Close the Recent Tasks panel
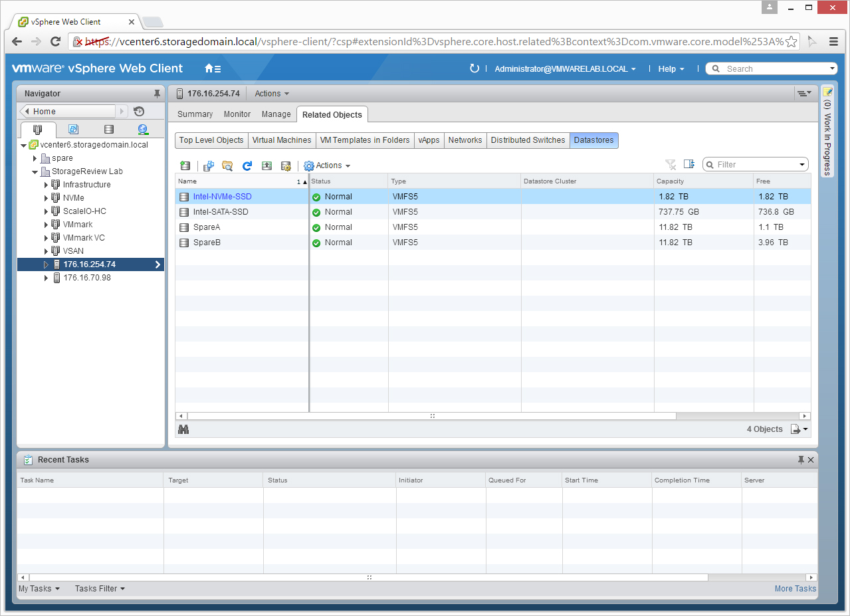This screenshot has height=616, width=850. (x=811, y=460)
